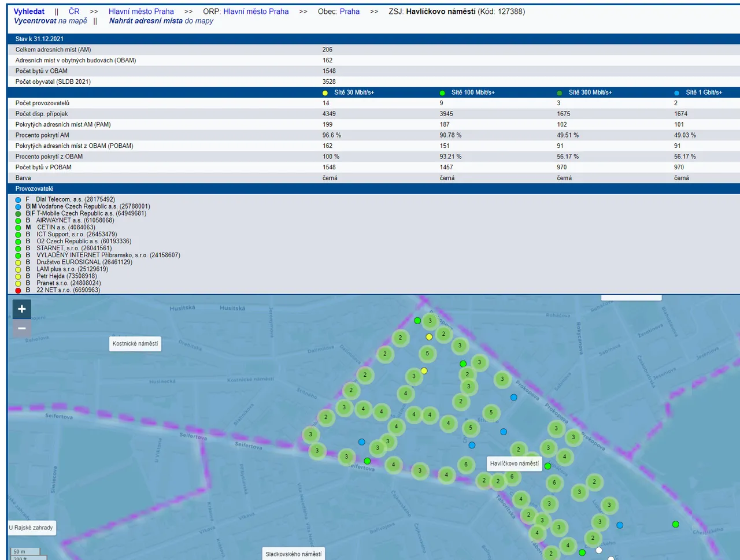The height and width of the screenshot is (560, 740).
Task: Click the Barva row label
Action: (x=23, y=178)
